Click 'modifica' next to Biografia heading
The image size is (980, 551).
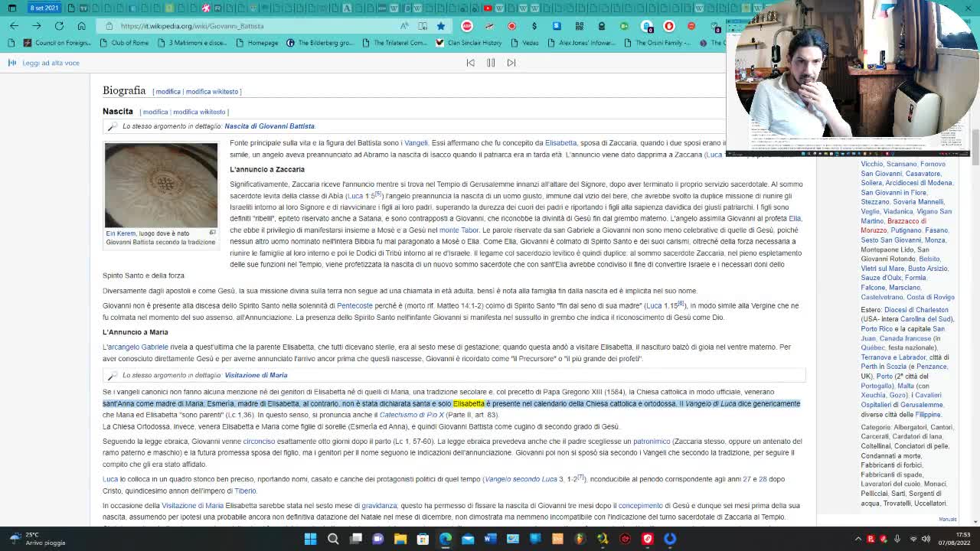(x=168, y=92)
